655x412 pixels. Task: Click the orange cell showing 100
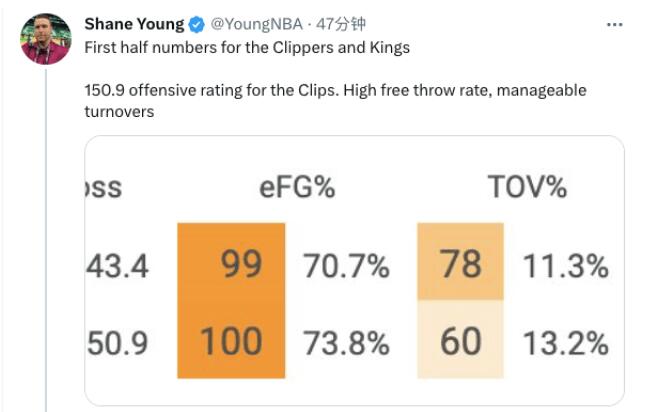[x=231, y=342]
